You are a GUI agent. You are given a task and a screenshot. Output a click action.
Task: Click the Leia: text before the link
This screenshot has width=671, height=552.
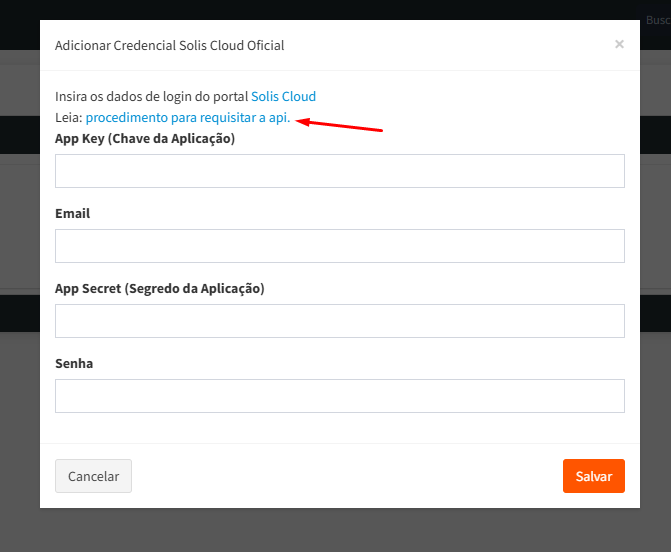tap(69, 118)
